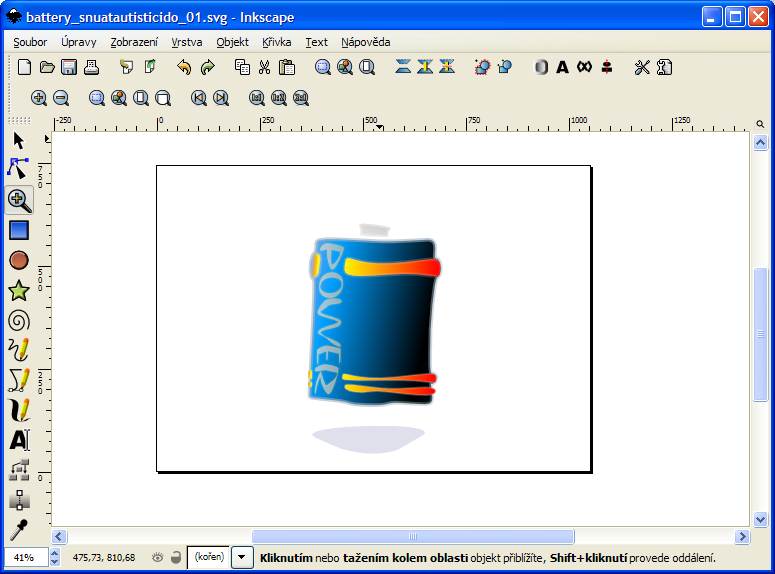Select the Rectangle drawing tool
The image size is (775, 574).
pyautogui.click(x=18, y=230)
